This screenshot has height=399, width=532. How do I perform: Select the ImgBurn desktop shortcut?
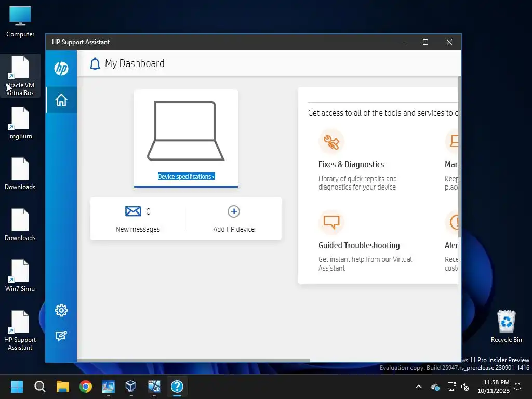(x=20, y=123)
